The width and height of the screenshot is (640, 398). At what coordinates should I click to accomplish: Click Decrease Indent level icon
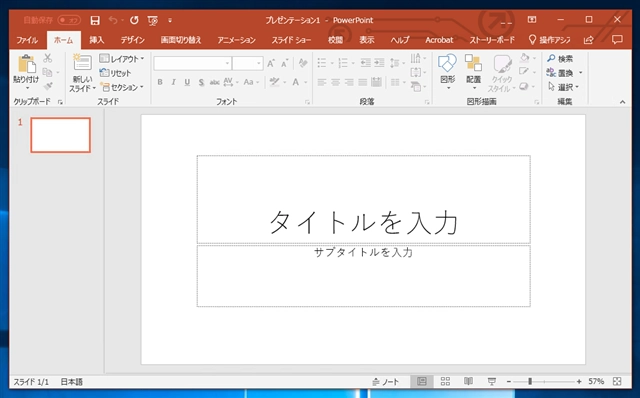365,63
